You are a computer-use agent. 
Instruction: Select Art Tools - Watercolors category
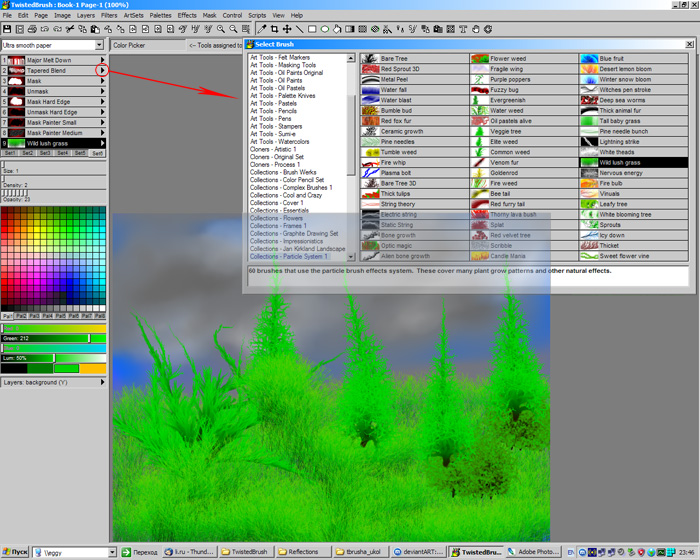point(279,142)
